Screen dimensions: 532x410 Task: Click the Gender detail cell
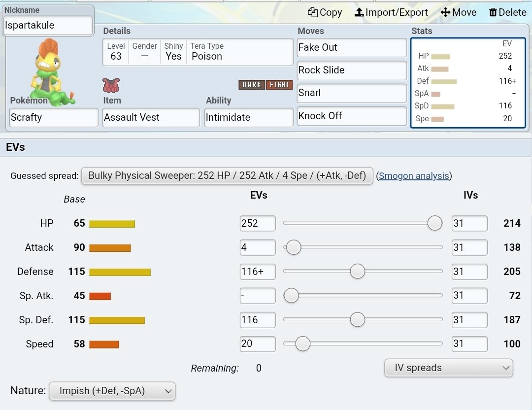[144, 52]
